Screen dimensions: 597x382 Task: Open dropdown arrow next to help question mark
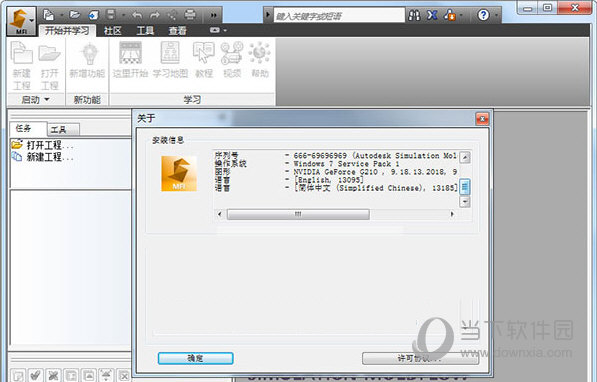coord(496,16)
